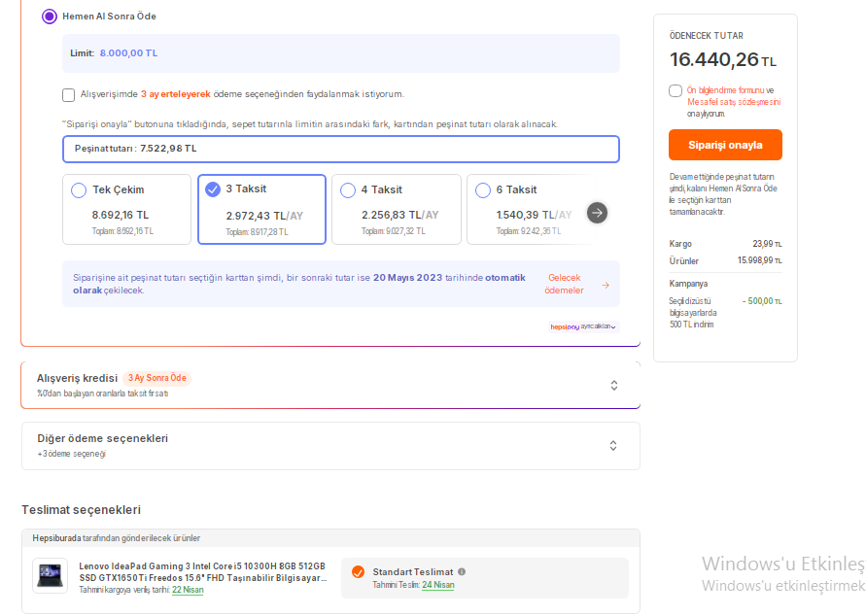Open the Mesafeli satış sözleşmesini link
Screen dimensions: 866x616
(x=734, y=102)
